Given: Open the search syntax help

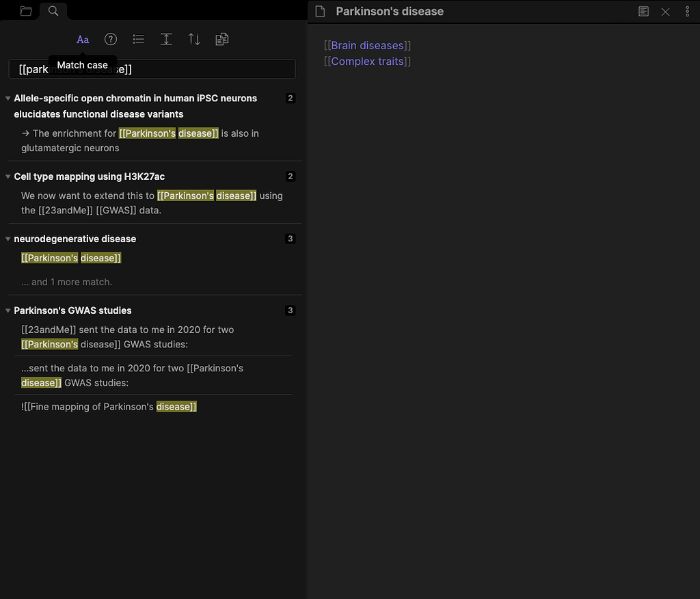Looking at the screenshot, I should coord(110,39).
